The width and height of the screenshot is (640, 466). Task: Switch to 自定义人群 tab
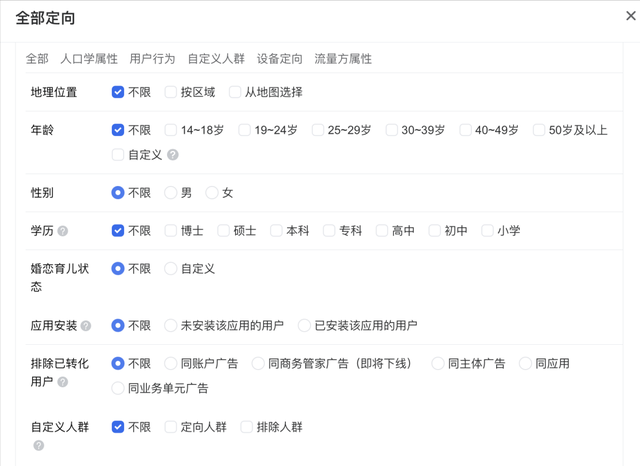pos(216,59)
